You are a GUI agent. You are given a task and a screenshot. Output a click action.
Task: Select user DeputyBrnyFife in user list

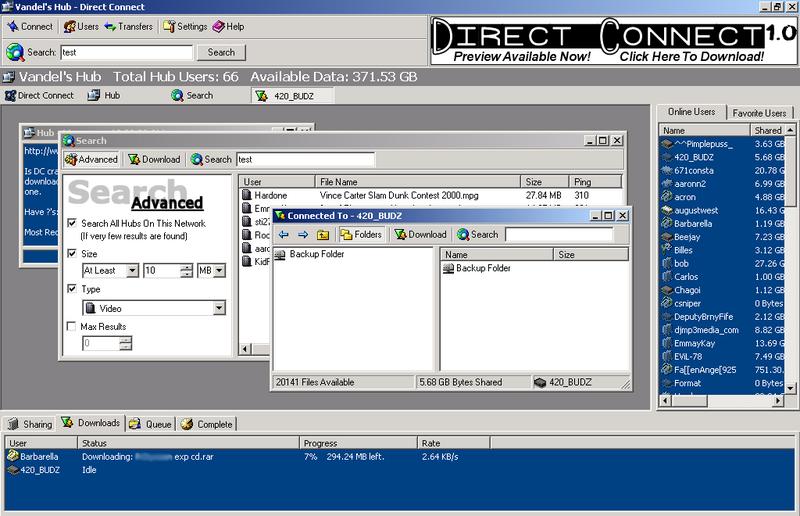(x=722, y=316)
